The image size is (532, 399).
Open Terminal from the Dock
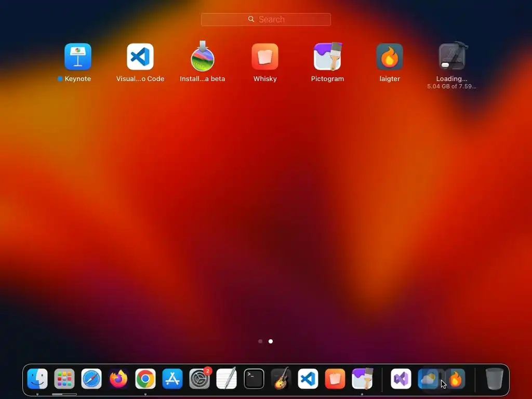tap(254, 379)
